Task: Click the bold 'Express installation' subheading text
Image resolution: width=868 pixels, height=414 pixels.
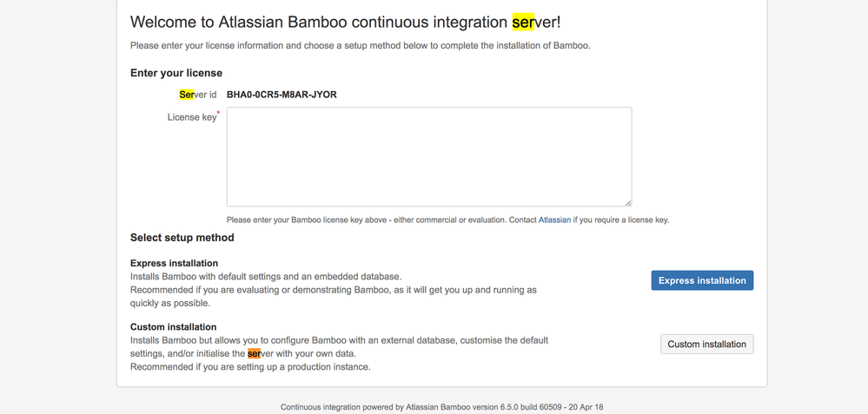Action: click(174, 263)
